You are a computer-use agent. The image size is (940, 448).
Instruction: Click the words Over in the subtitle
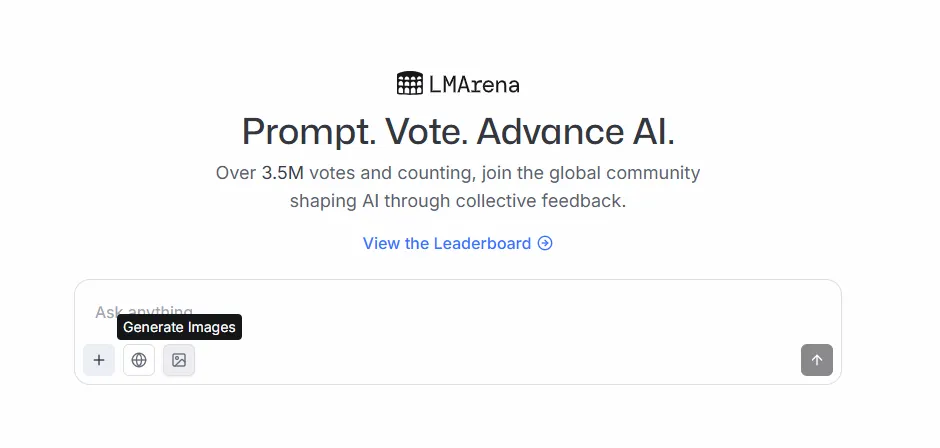click(236, 173)
